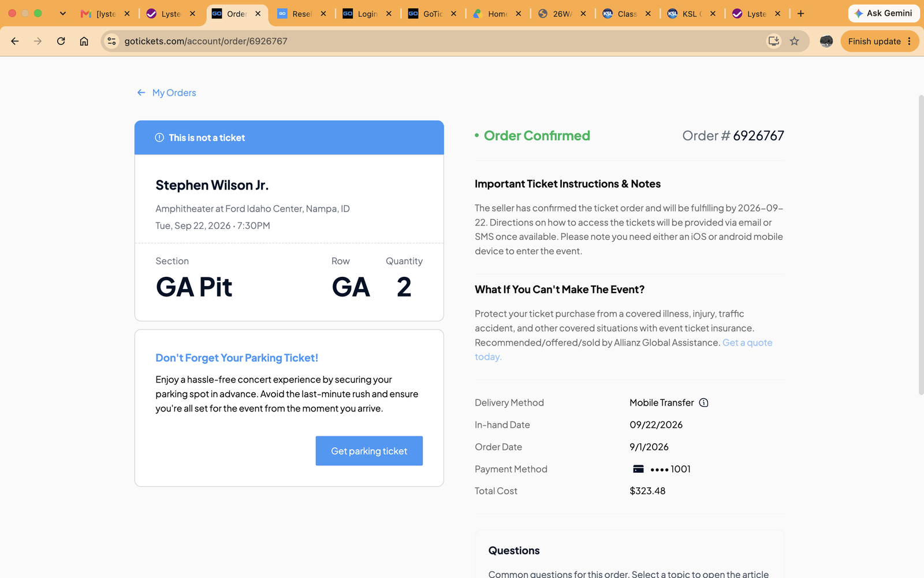Viewport: 924px width, 578px height.
Task: Switch to the GoTic tab
Action: 426,14
